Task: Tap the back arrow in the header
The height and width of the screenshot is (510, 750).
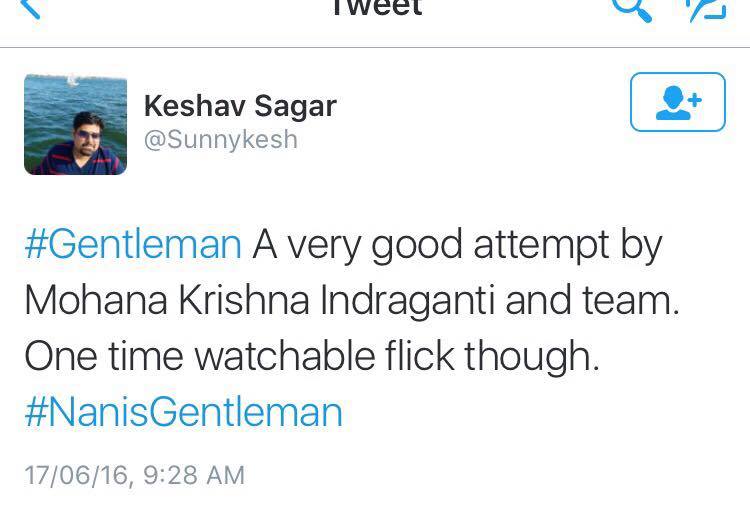Action: [31, 9]
